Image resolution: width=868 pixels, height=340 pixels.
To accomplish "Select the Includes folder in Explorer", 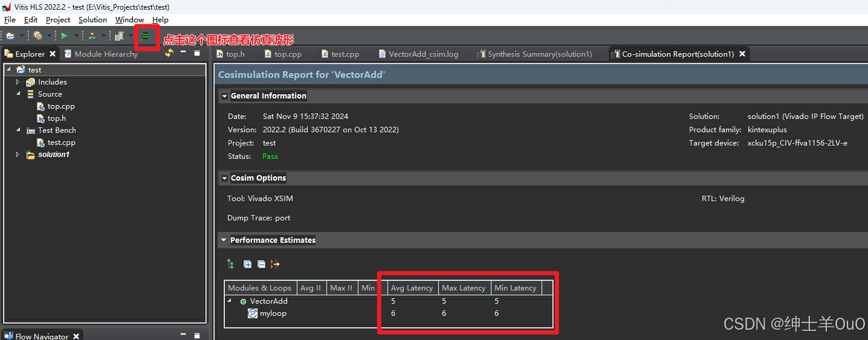I will pyautogui.click(x=47, y=82).
